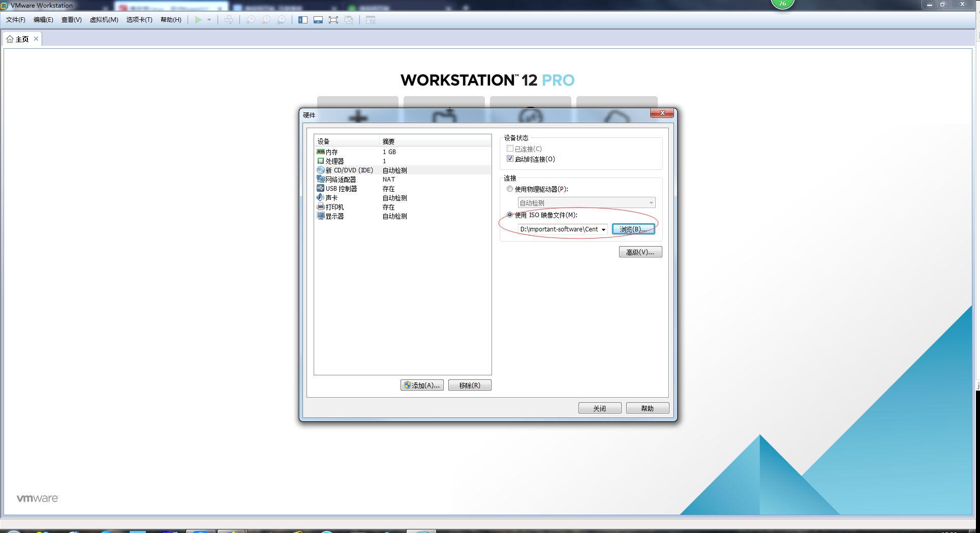The width and height of the screenshot is (980, 533).
Task: Select 使用 ISO 映像文件(M) radio option
Action: tap(510, 215)
